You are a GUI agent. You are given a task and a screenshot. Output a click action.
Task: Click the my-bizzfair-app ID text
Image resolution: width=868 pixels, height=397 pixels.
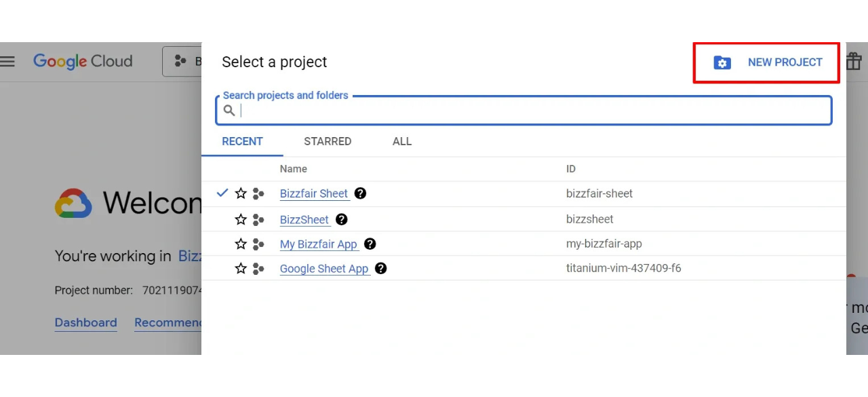click(x=604, y=244)
